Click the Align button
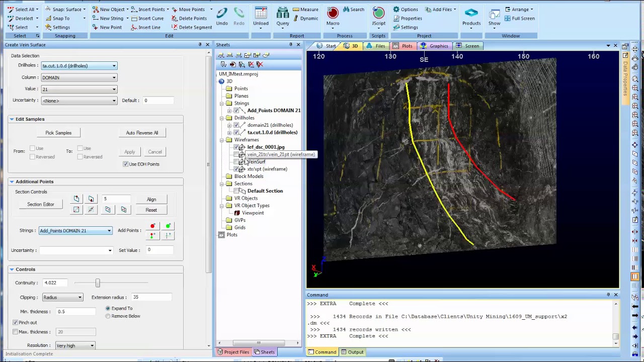Screen dimensions: 644x362 coord(151,200)
